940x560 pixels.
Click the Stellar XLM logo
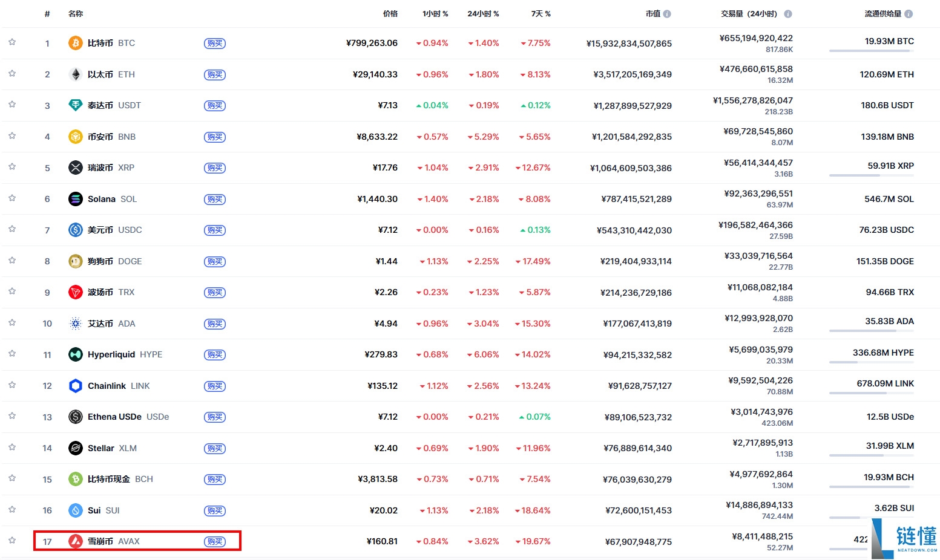[x=76, y=448]
